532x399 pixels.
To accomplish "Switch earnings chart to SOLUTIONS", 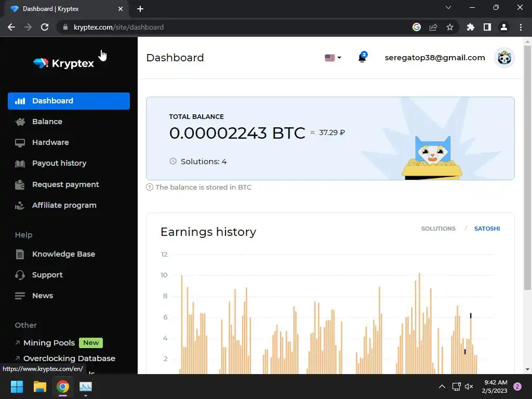I will (x=438, y=229).
